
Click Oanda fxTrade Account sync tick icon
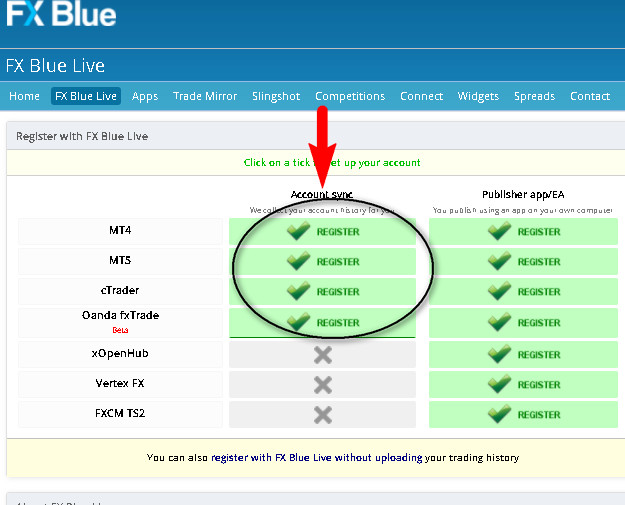tap(298, 321)
